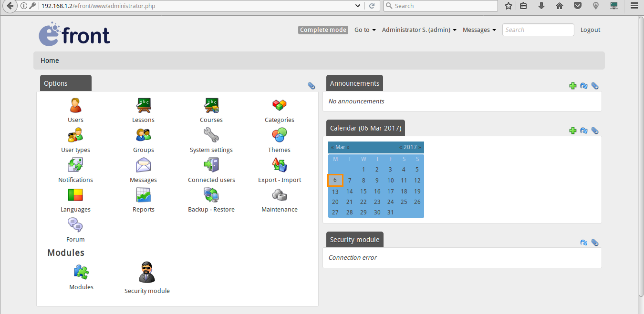The image size is (644, 314).
Task: Open the Go to dropdown
Action: (364, 30)
